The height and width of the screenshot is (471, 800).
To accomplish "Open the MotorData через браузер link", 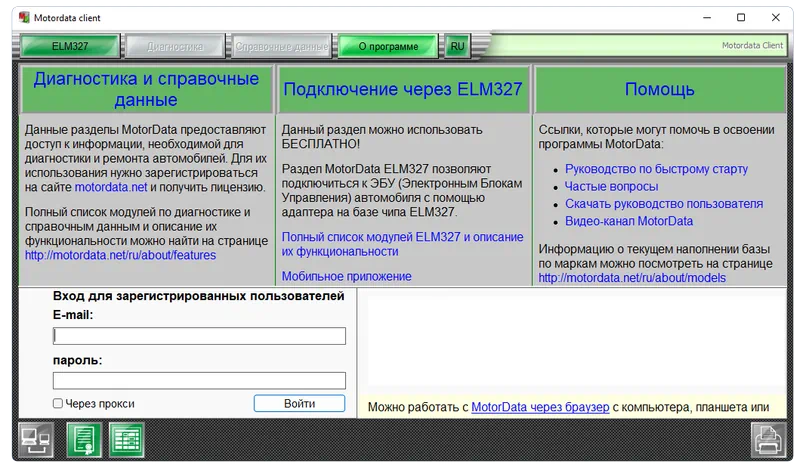I will [x=540, y=407].
